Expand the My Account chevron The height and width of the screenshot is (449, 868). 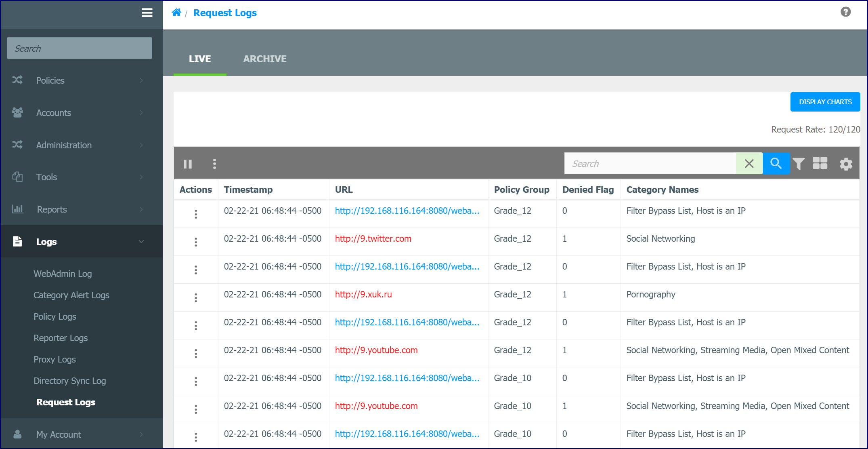141,434
